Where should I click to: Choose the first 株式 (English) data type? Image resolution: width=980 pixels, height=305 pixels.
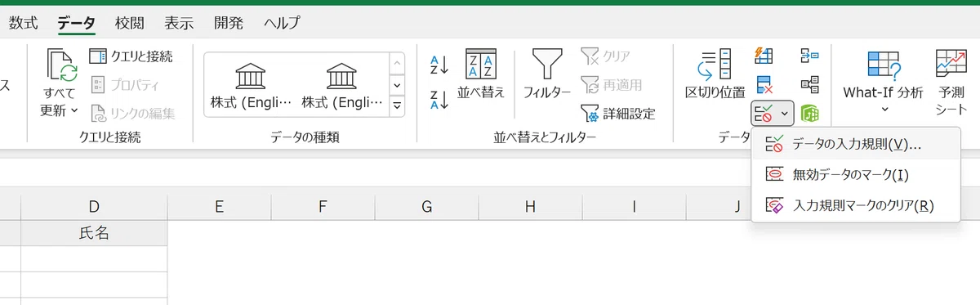pos(250,85)
